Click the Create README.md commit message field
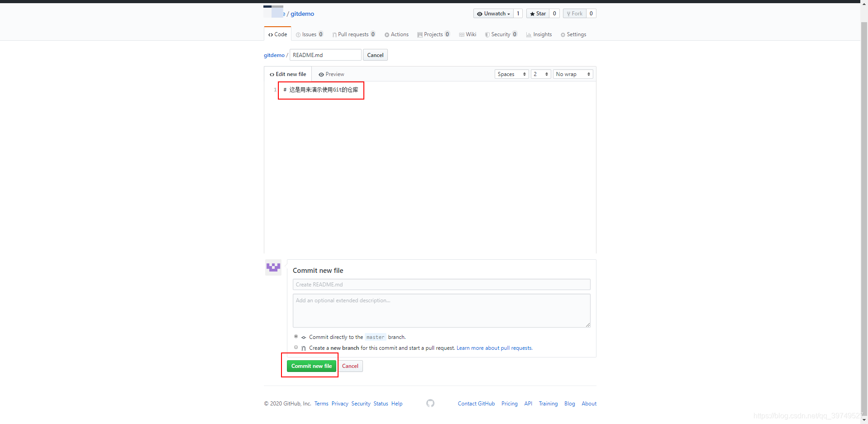 441,285
